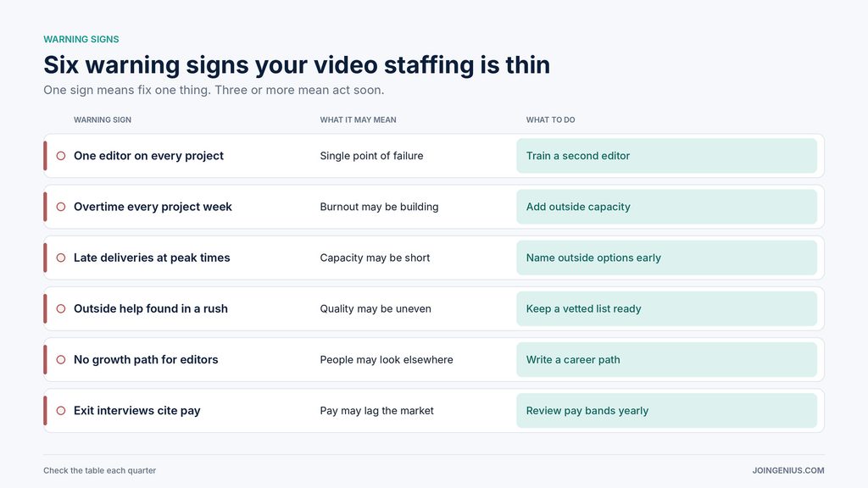Click the 'People may look elsewhere' cell

point(387,359)
